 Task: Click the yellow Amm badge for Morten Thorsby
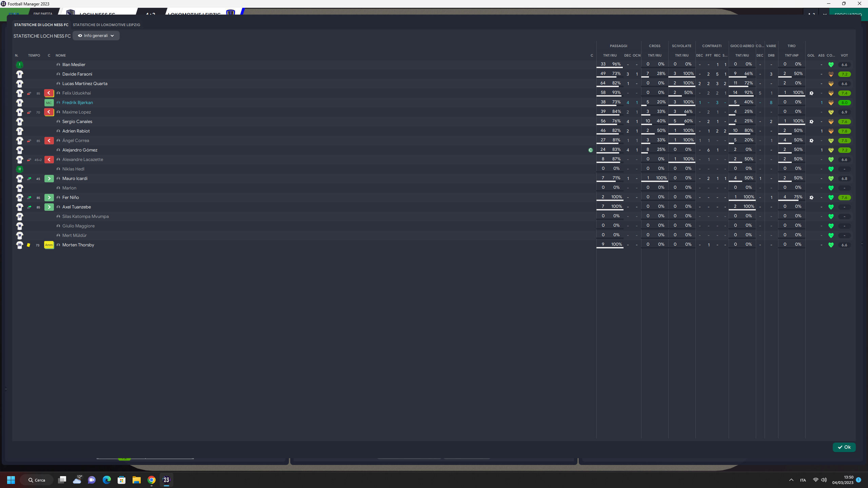(x=49, y=245)
